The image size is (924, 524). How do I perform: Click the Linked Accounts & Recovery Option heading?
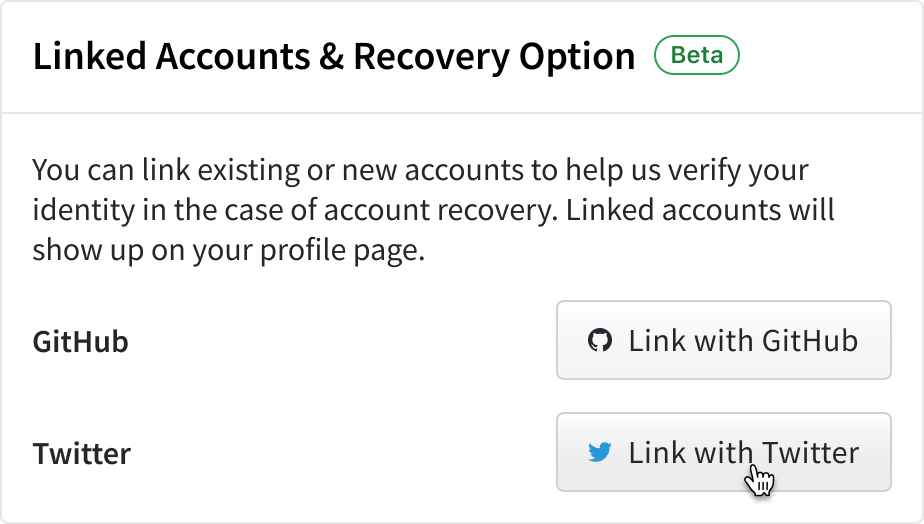(x=334, y=57)
